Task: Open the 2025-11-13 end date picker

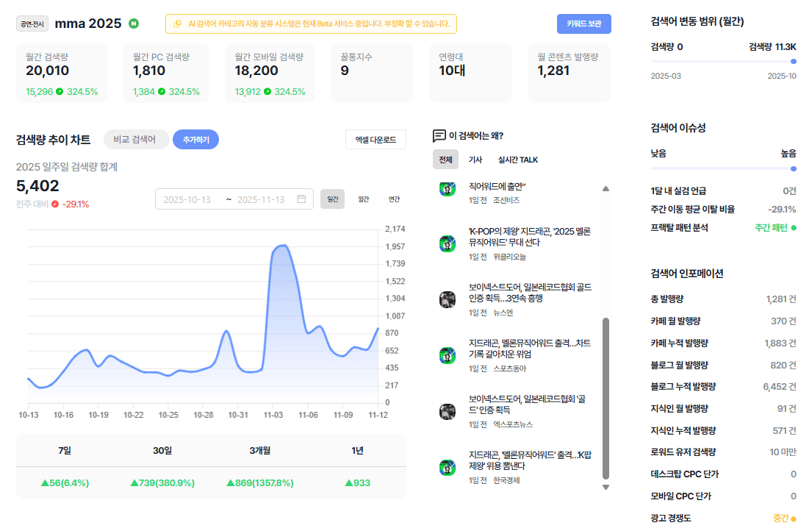Action: pos(261,199)
